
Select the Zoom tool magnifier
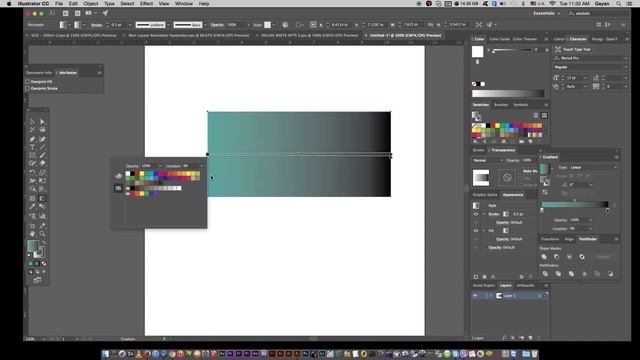42,234
